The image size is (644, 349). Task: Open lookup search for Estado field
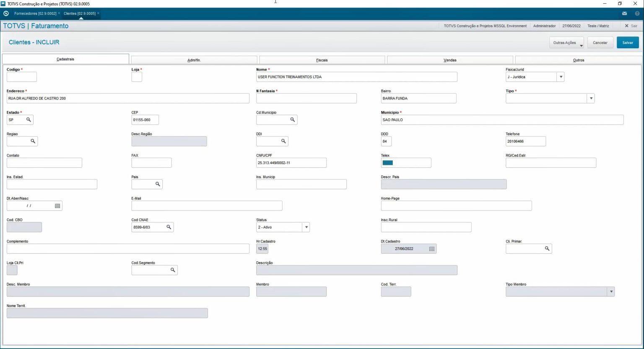(x=29, y=120)
